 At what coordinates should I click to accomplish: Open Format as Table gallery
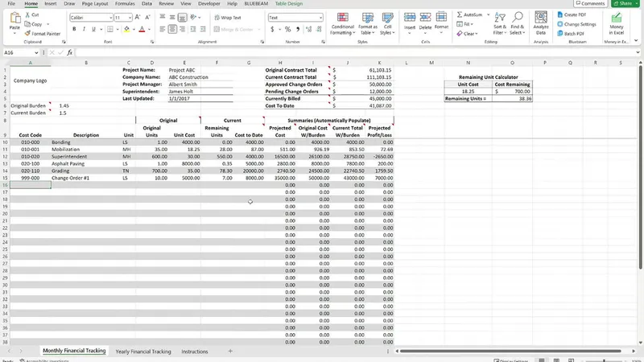[x=368, y=24]
